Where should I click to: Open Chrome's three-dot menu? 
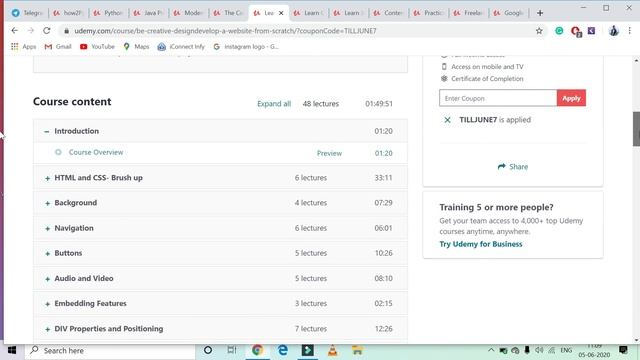(630, 31)
